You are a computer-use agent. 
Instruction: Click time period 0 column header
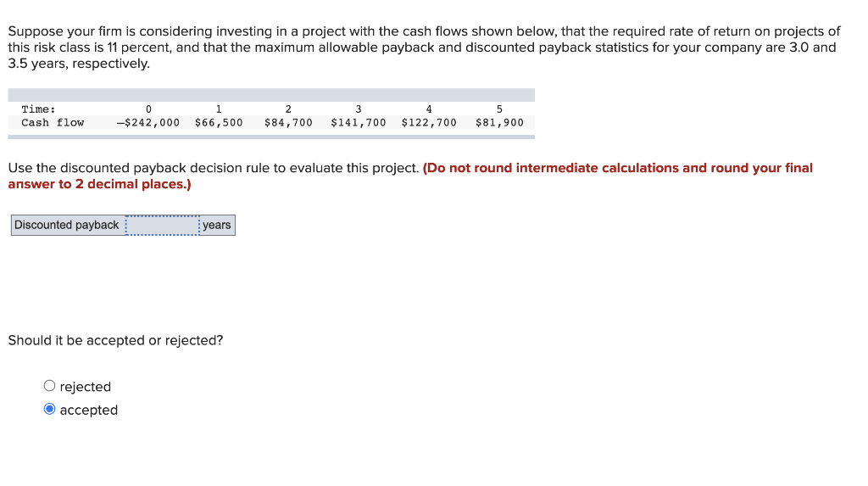pos(148,109)
